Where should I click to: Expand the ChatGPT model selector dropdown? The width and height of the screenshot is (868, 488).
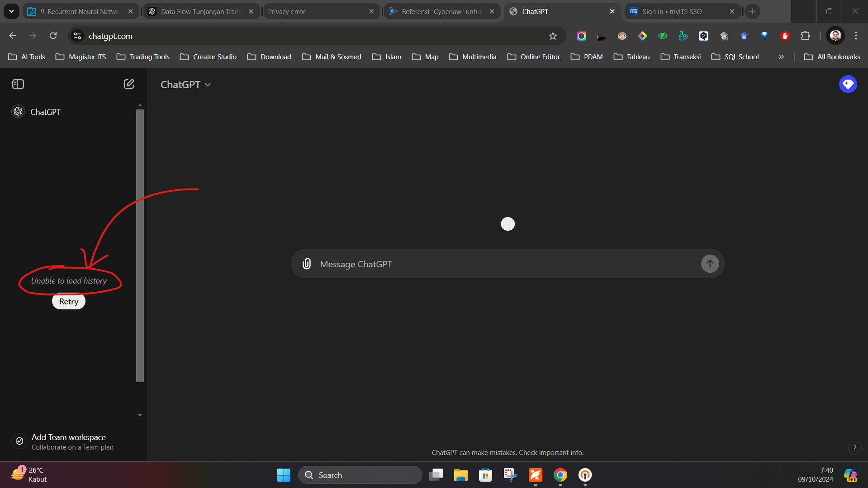[186, 85]
